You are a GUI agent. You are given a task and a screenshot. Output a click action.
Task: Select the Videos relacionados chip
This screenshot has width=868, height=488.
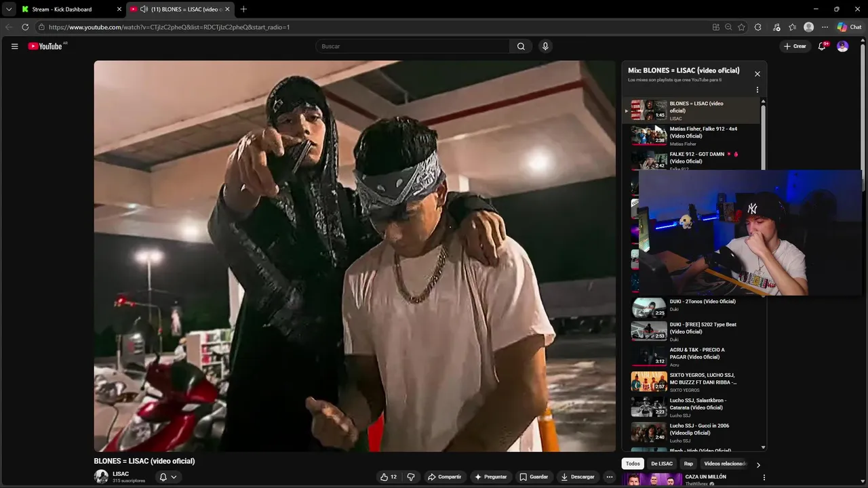tap(725, 464)
